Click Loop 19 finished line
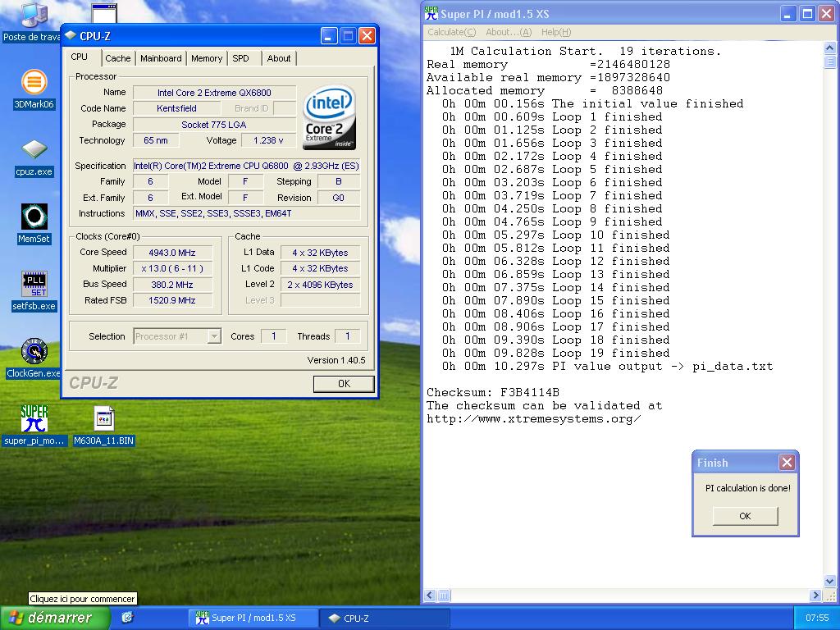 coord(555,353)
